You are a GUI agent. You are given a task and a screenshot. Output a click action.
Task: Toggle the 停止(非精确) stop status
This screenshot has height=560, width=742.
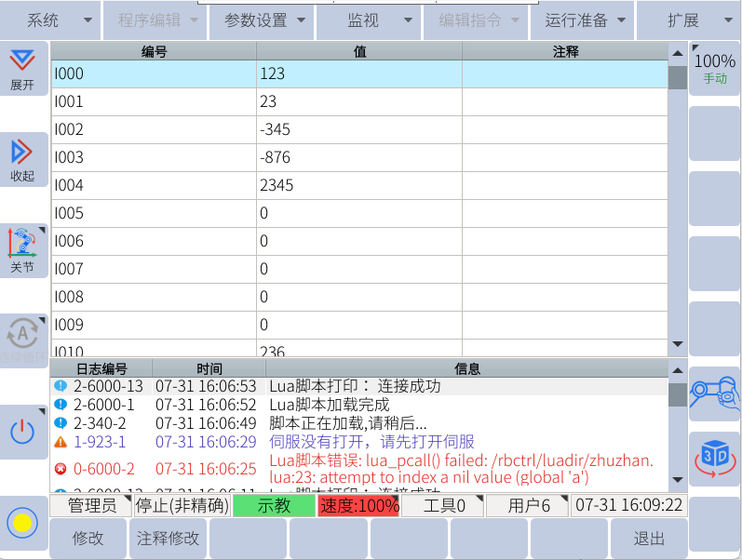coord(182,506)
